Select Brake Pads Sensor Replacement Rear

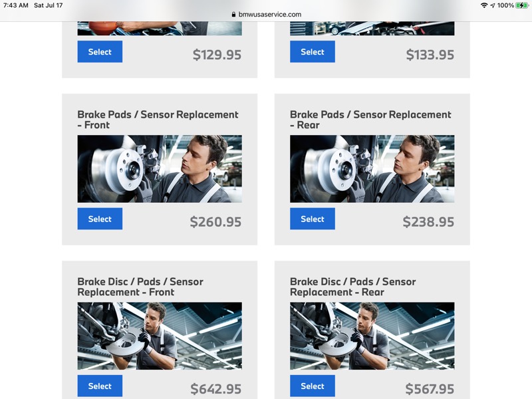point(312,219)
